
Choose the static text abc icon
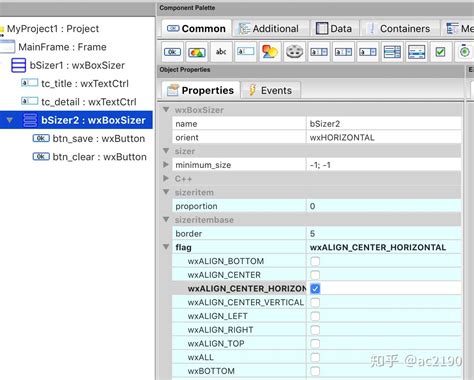pyautogui.click(x=221, y=52)
